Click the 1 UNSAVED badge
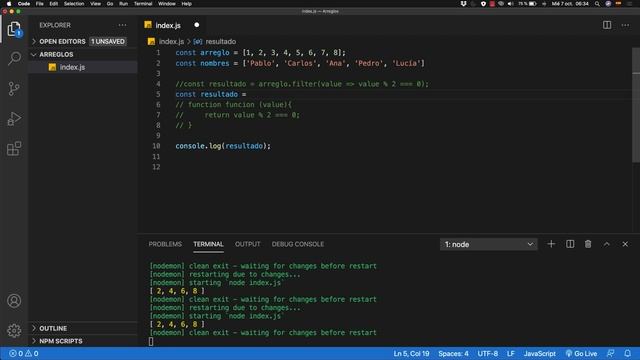 click(108, 42)
